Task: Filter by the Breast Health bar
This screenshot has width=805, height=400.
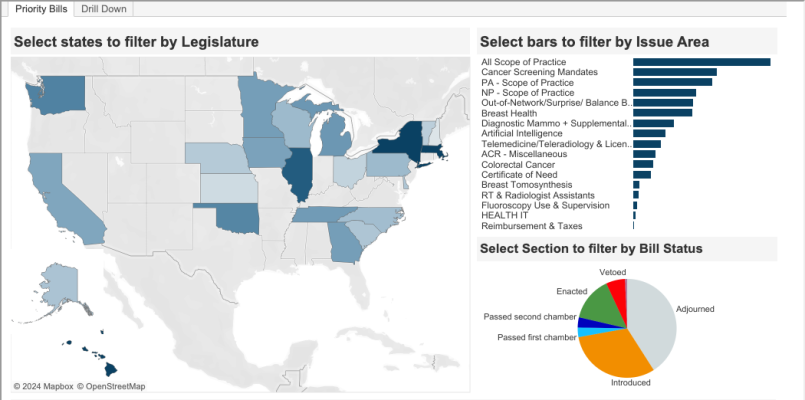Action: [657, 113]
